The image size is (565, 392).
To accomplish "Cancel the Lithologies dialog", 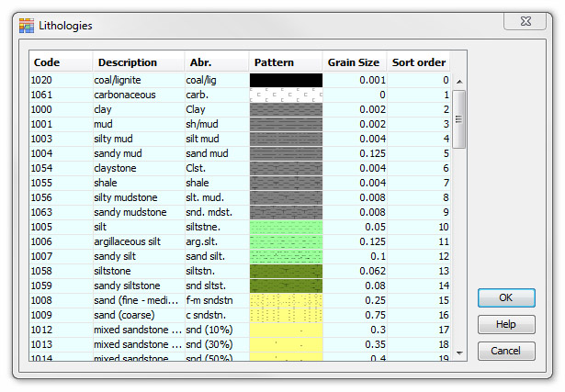I will tap(506, 351).
